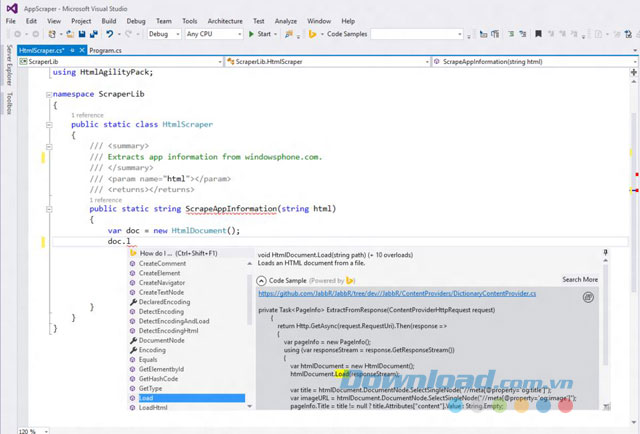The height and width of the screenshot is (434, 640).
Task: Click the Search More link
Action: click(x=580, y=280)
